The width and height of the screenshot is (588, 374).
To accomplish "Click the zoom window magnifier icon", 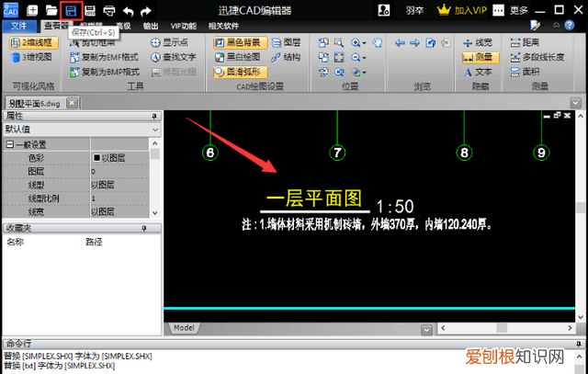I will [339, 42].
